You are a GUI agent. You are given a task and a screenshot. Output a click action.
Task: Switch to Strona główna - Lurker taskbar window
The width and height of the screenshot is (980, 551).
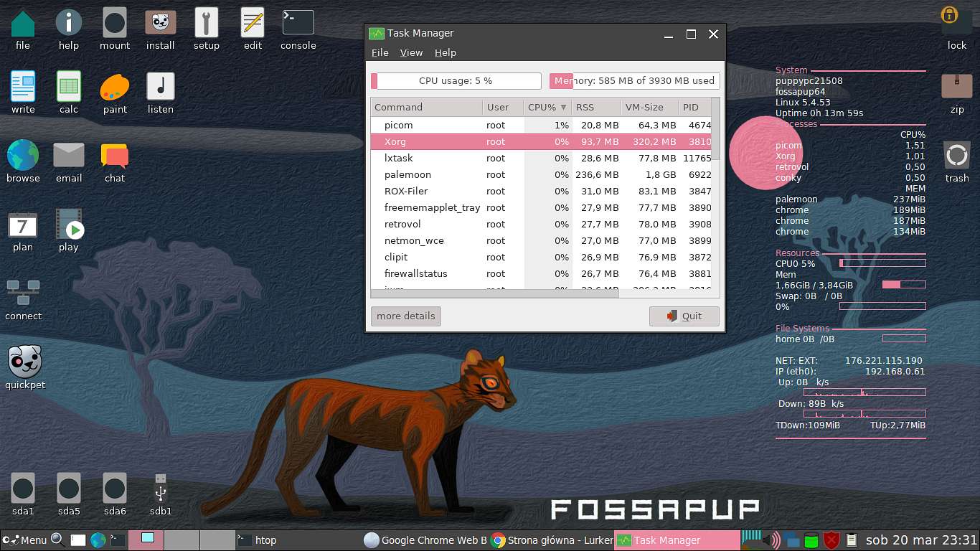coord(552,540)
